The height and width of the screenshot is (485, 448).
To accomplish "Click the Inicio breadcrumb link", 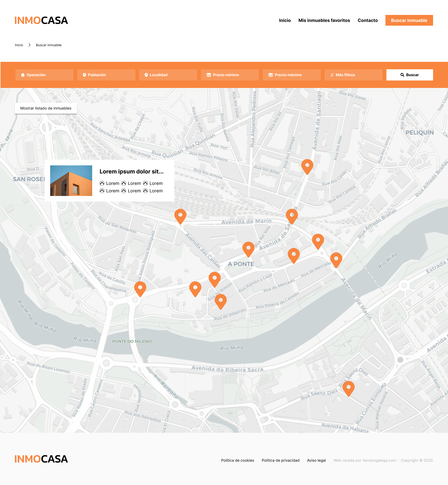I will (19, 45).
